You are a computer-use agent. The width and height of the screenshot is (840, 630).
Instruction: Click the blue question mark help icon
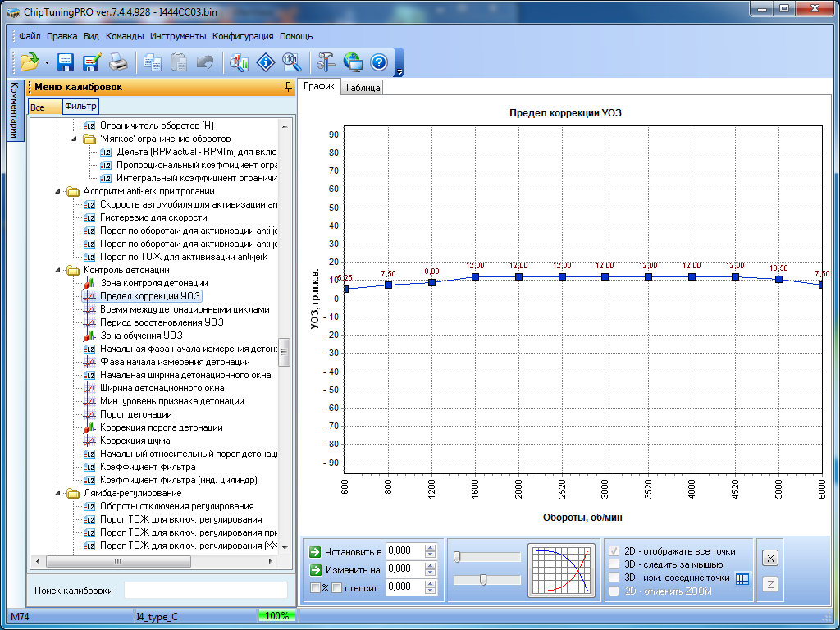(x=378, y=62)
